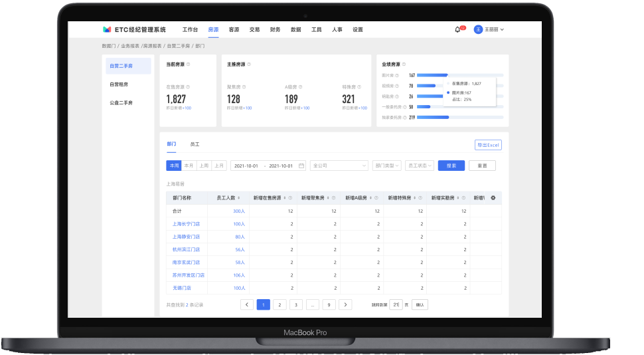Click help icon in 新增实勘房 header

pos(463,198)
